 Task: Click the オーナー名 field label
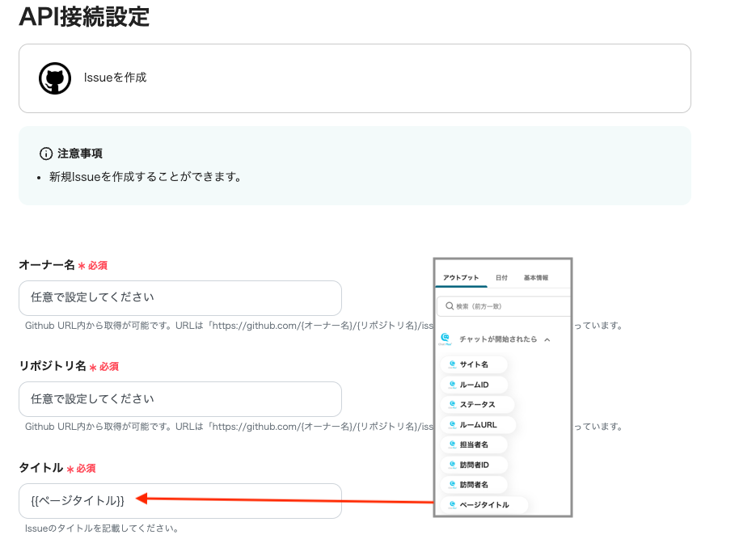click(x=47, y=265)
